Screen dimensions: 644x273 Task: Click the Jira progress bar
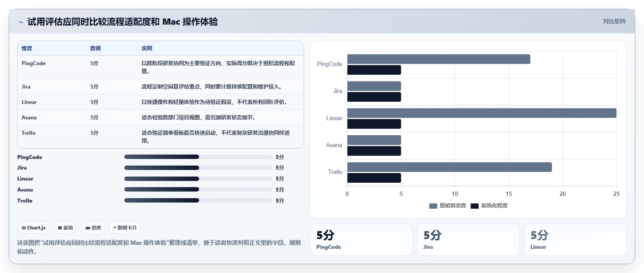198,168
